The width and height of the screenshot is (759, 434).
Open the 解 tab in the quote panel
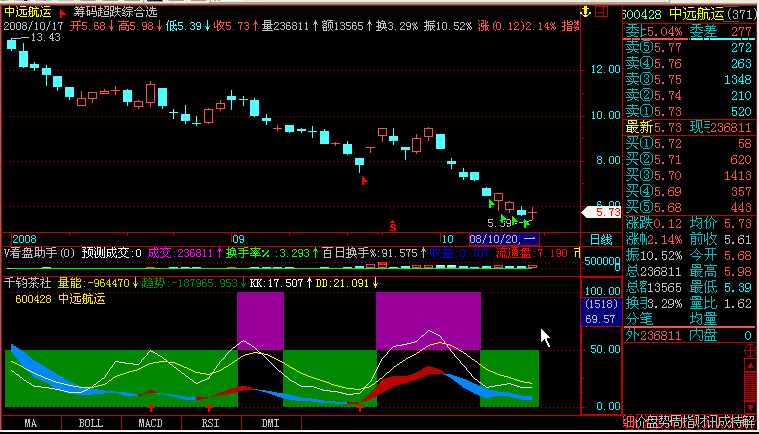pyautogui.click(x=748, y=422)
